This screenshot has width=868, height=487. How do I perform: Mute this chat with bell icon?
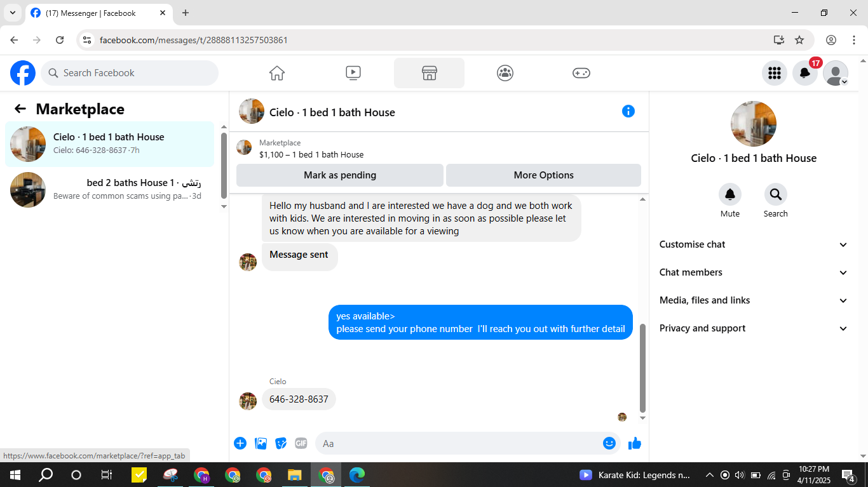click(730, 194)
